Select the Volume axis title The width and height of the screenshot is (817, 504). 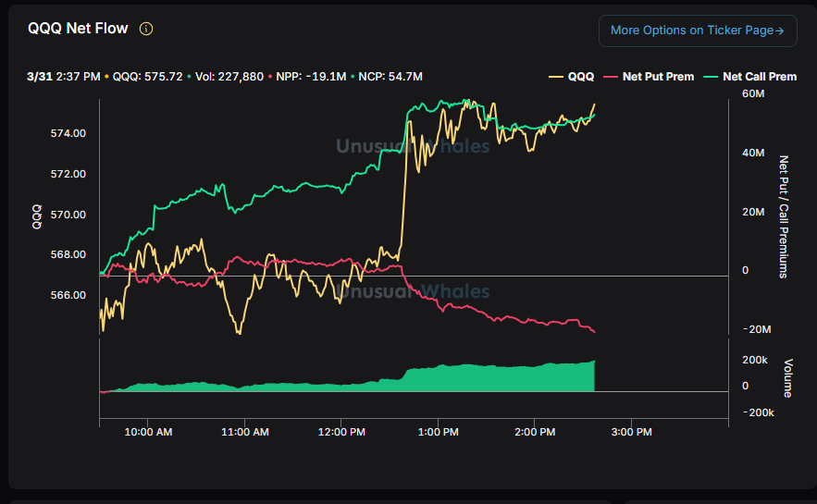[787, 378]
